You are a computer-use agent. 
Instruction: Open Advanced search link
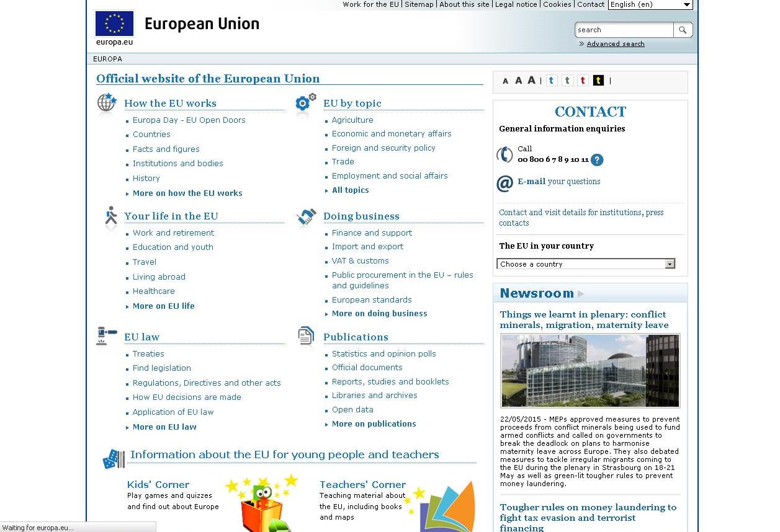616,44
